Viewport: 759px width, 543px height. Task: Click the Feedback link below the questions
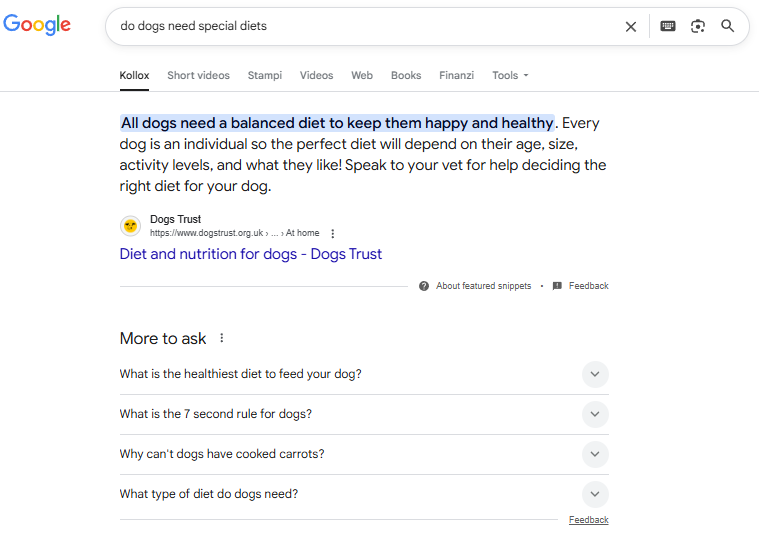[588, 520]
